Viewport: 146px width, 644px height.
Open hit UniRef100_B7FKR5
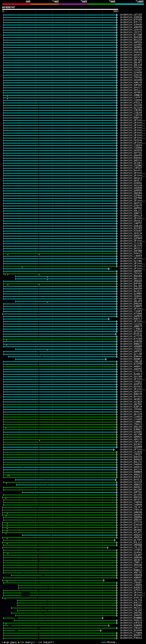coord(131,20)
